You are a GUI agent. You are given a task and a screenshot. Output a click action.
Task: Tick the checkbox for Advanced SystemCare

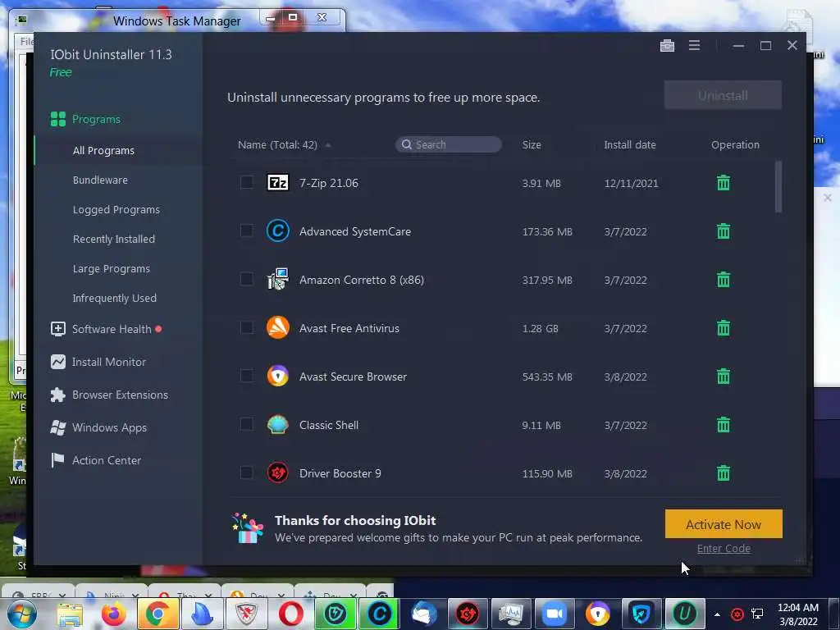[246, 231]
